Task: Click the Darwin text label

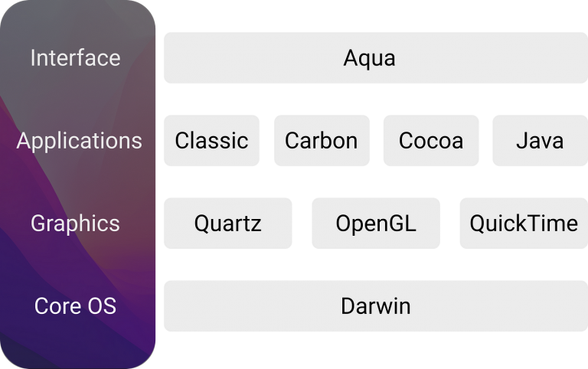Action: pyautogui.click(x=376, y=306)
